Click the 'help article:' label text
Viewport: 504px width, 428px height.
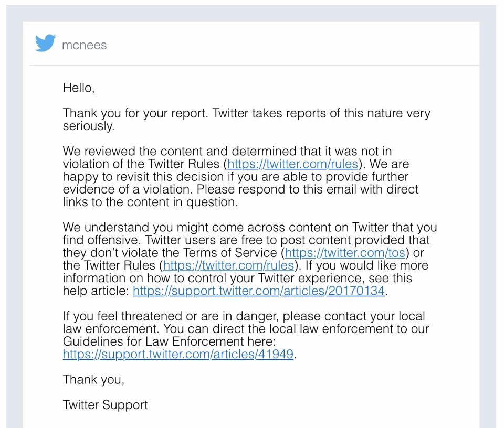(x=96, y=291)
